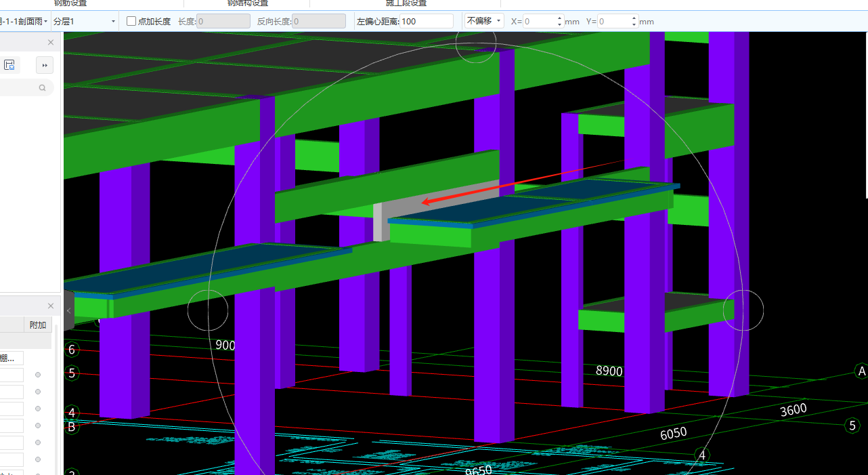The width and height of the screenshot is (868, 475).
Task: Decrease Y offset with down stepper arrow
Action: (x=634, y=25)
